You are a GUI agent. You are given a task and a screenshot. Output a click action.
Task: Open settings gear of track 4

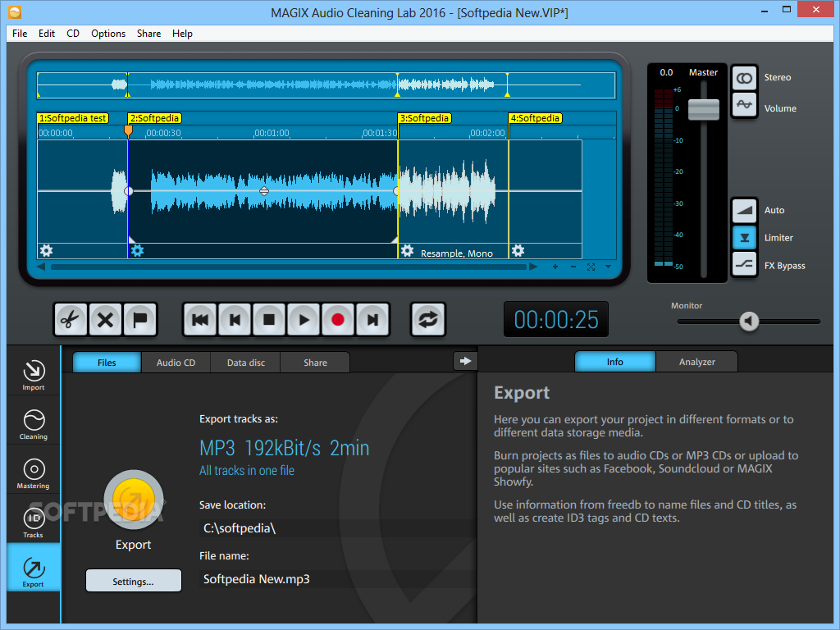click(518, 251)
